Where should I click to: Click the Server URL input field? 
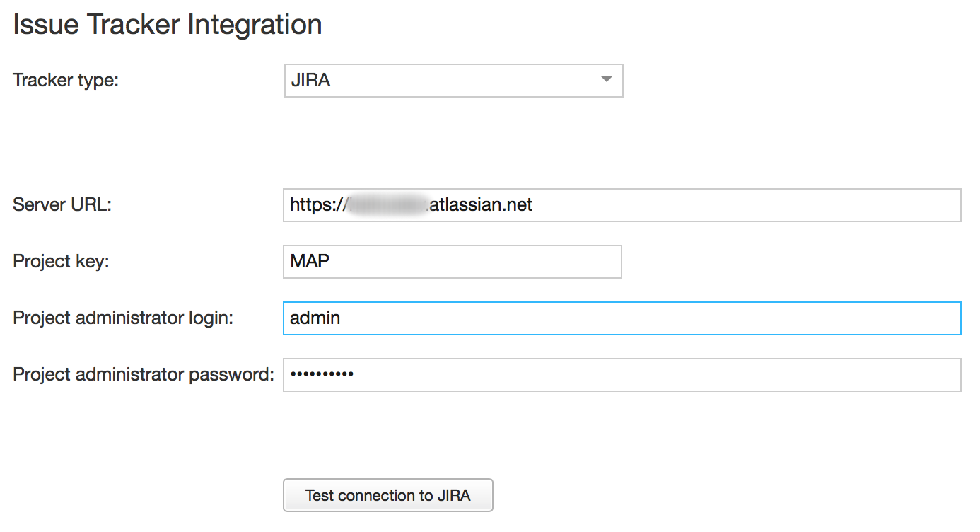tap(622, 205)
